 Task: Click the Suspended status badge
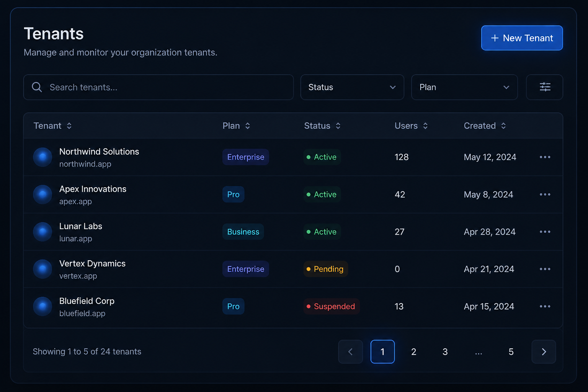pyautogui.click(x=332, y=306)
